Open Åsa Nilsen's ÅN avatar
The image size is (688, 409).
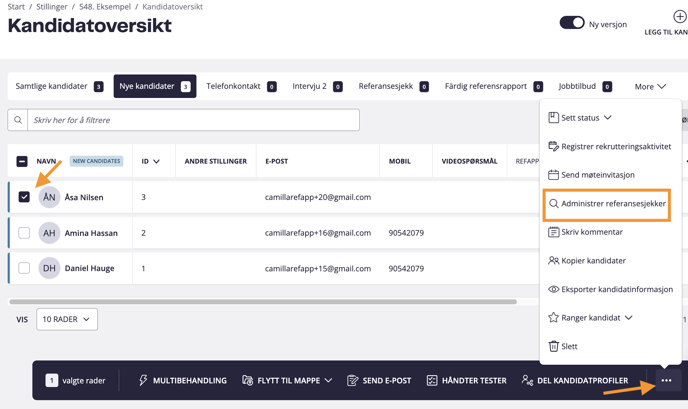coord(49,197)
